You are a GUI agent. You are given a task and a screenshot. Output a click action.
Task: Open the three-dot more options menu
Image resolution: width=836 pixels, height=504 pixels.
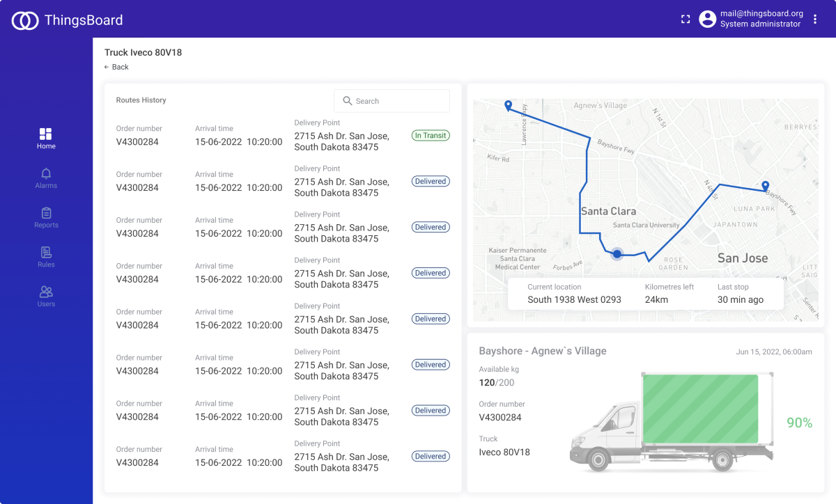(815, 19)
